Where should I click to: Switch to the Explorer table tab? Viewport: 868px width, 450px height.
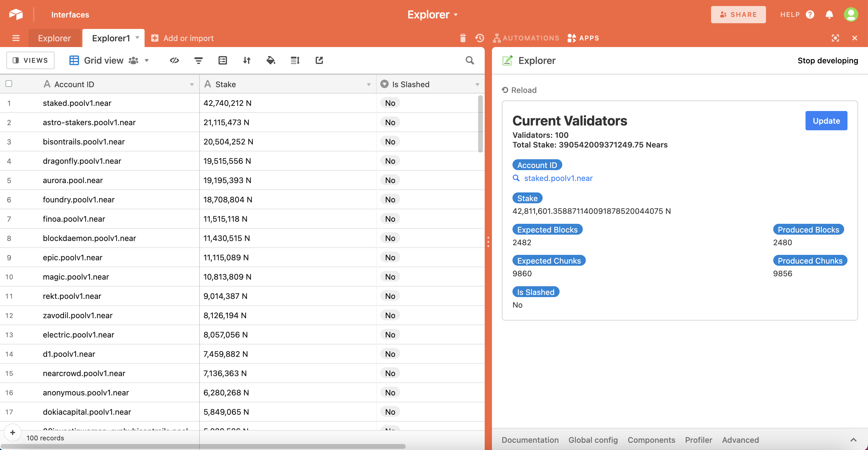[x=54, y=38]
